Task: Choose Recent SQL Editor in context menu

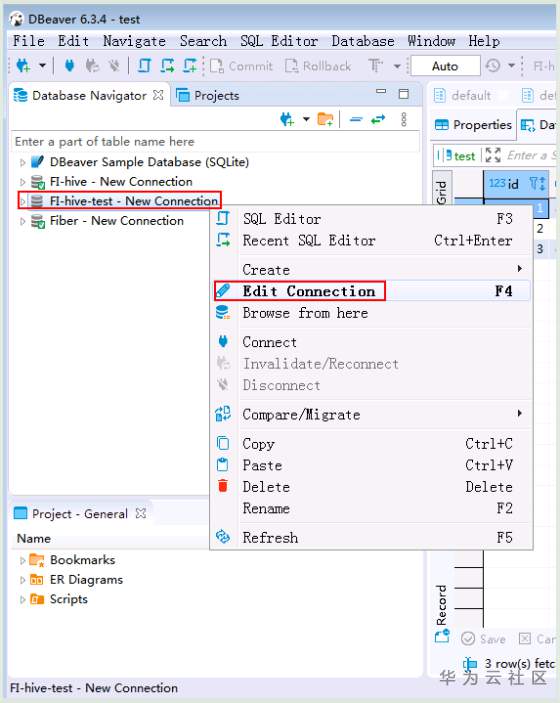Action: tap(371, 240)
